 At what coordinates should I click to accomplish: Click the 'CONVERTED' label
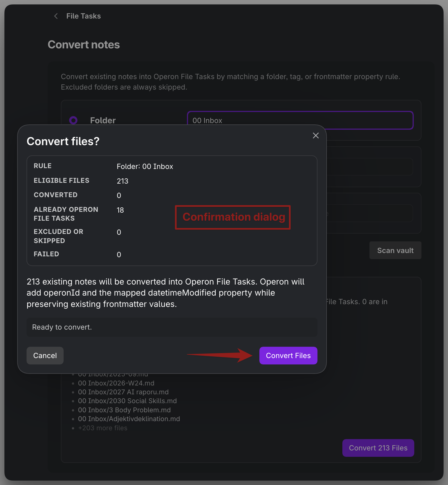pyautogui.click(x=56, y=195)
